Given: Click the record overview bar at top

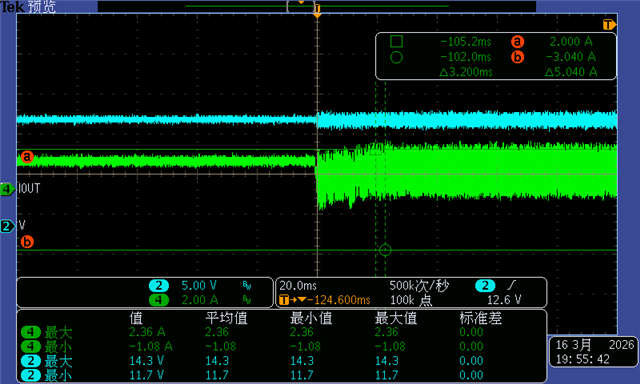Looking at the screenshot, I should (317, 6).
